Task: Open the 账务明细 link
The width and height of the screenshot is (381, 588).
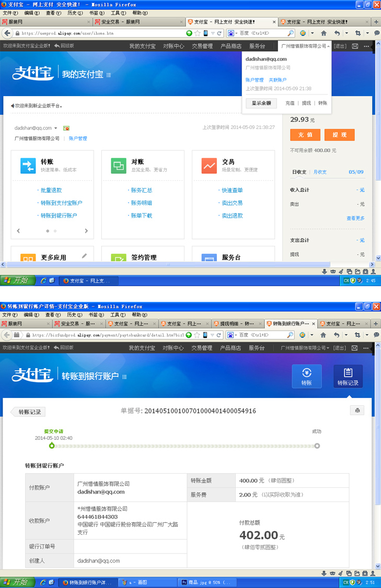Action: point(142,203)
